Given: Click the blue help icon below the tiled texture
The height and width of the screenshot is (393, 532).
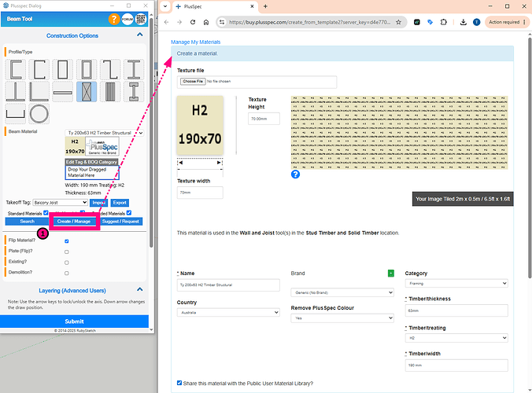Looking at the screenshot, I should coord(296,174).
